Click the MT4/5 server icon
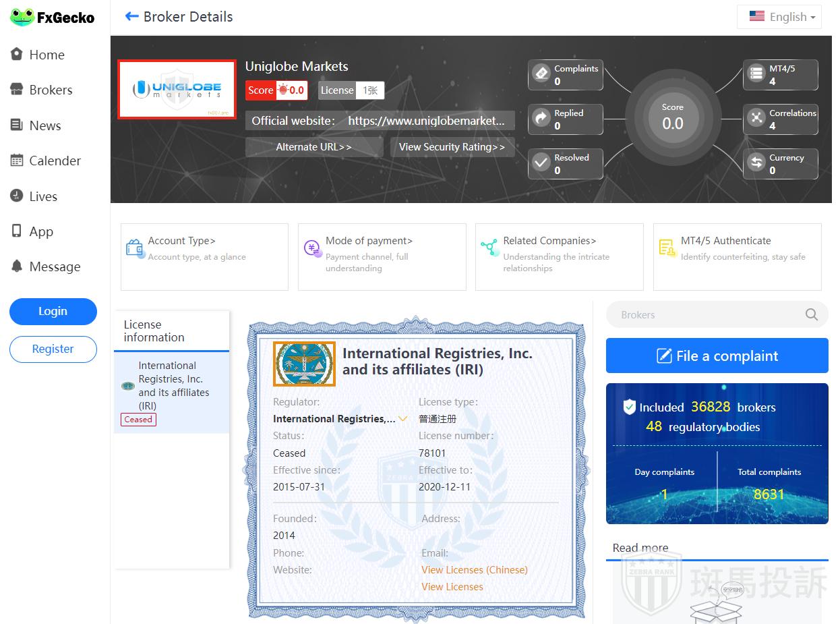 click(756, 74)
